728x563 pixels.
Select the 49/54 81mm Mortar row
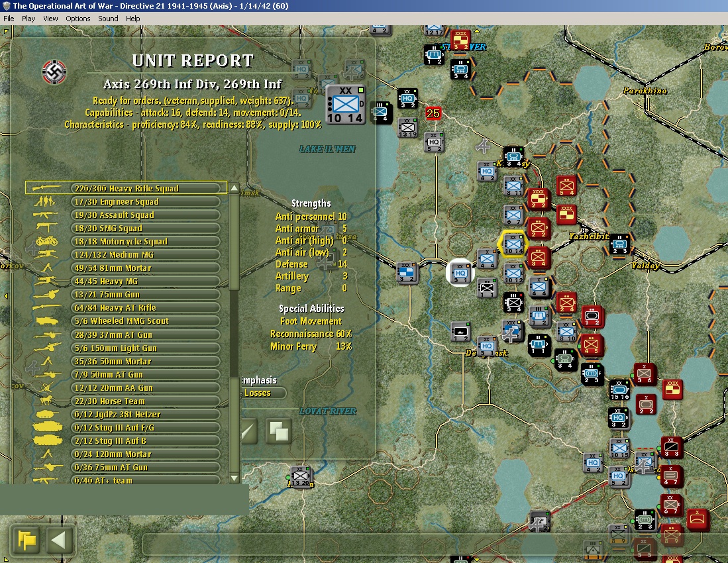click(145, 268)
